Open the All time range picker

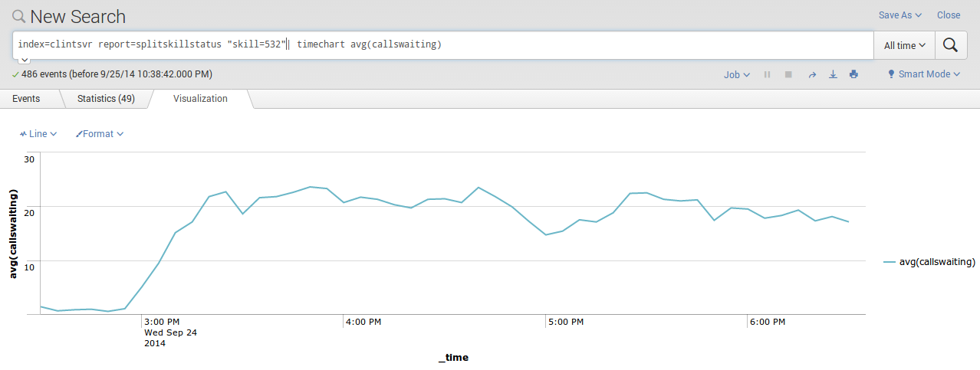[x=904, y=45]
